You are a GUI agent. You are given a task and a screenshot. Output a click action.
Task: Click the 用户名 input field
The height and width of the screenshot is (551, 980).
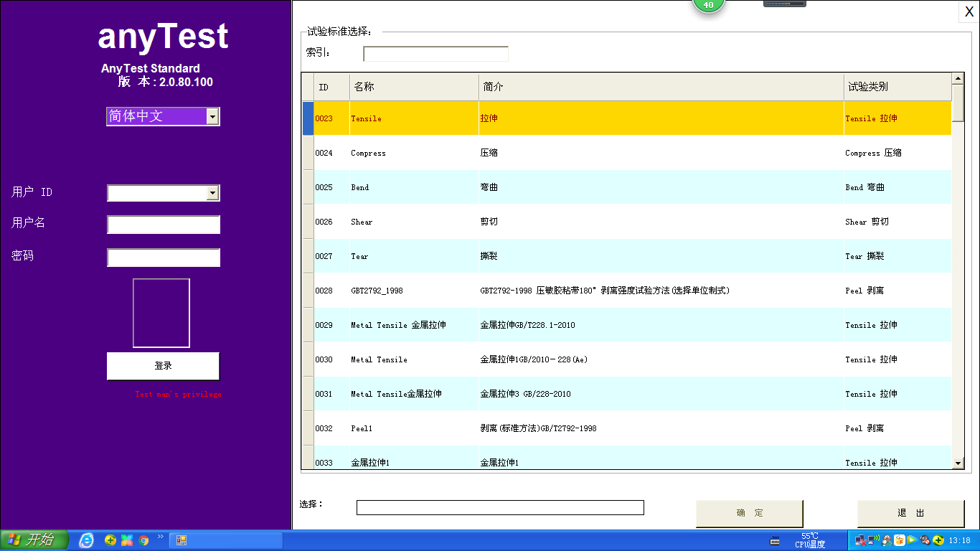pyautogui.click(x=164, y=225)
